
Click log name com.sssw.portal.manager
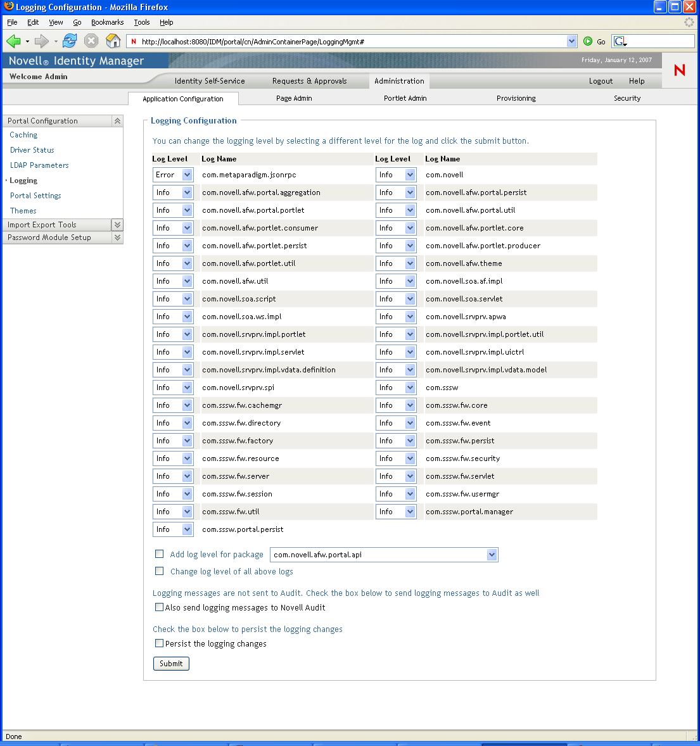pos(469,512)
